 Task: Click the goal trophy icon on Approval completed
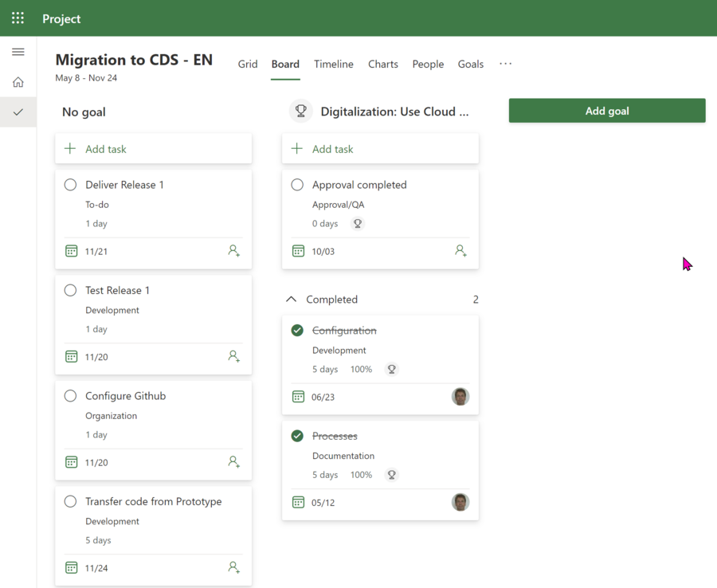pyautogui.click(x=357, y=224)
